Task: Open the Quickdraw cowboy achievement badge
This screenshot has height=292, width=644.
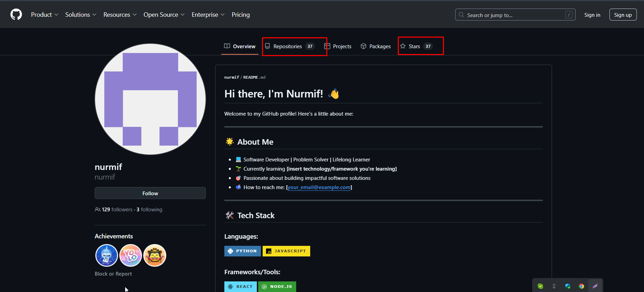Action: [x=155, y=255]
